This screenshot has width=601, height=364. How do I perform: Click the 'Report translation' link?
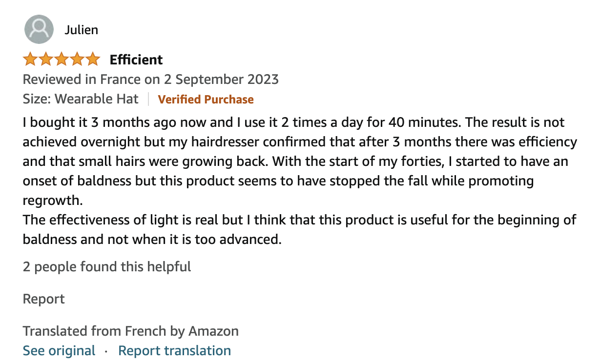tap(175, 351)
